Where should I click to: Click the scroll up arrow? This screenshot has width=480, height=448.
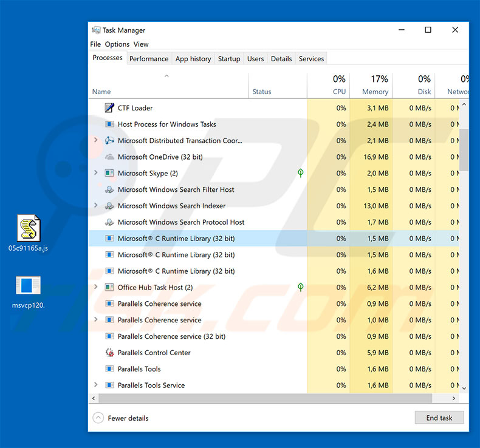[x=464, y=104]
